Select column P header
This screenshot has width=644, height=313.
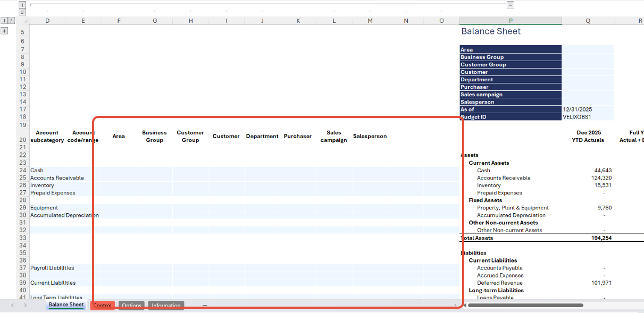pos(511,21)
